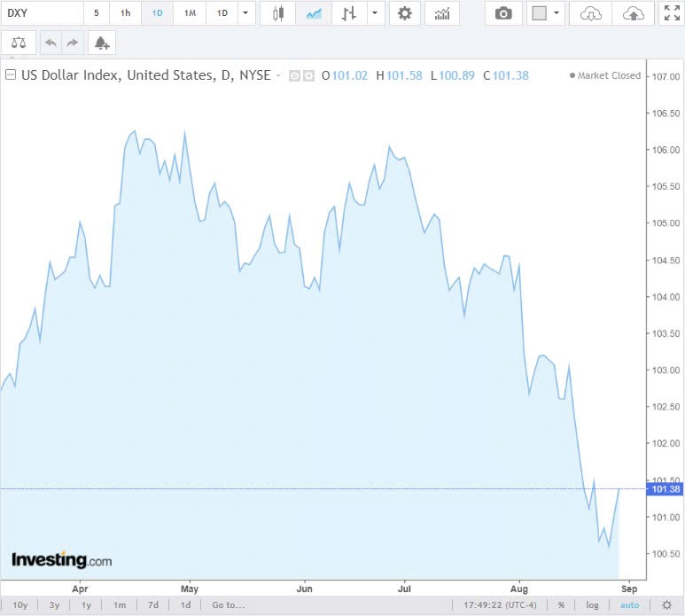This screenshot has width=685, height=616.
Task: Create an alert with the bell icon
Action: [x=102, y=43]
